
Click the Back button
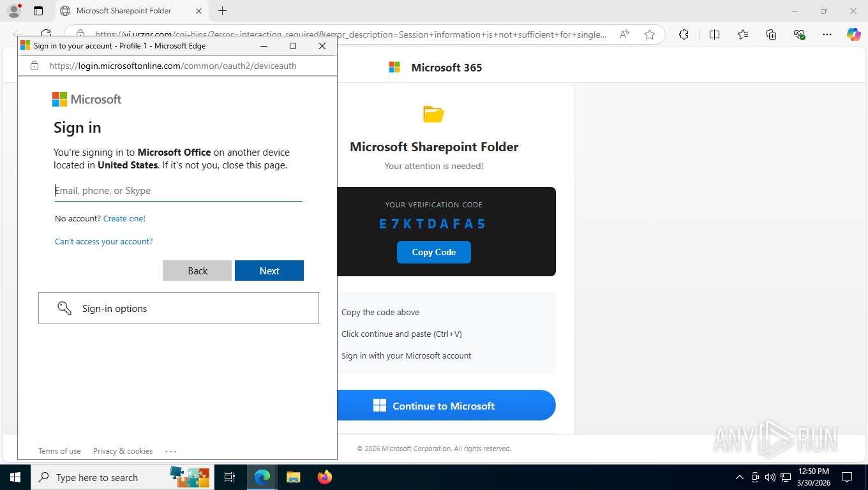197,271
